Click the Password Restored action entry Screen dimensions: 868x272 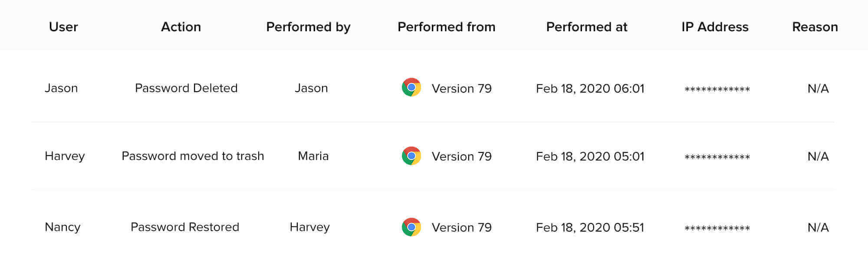point(185,227)
